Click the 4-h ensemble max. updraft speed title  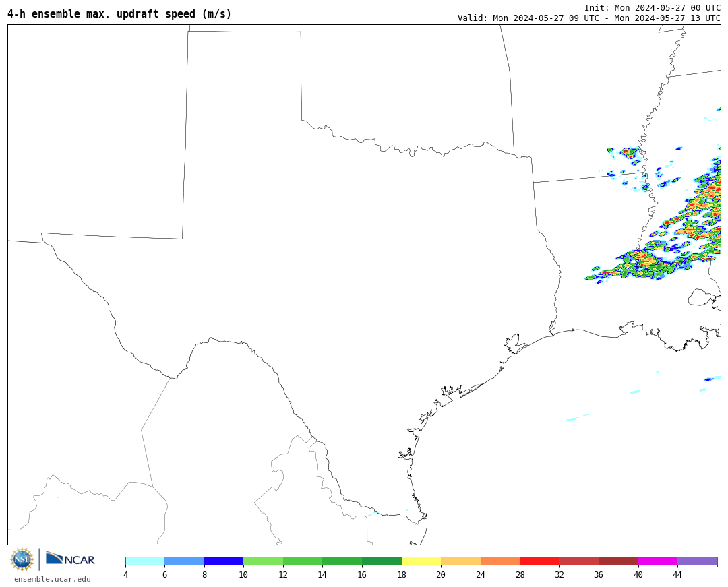(x=119, y=14)
